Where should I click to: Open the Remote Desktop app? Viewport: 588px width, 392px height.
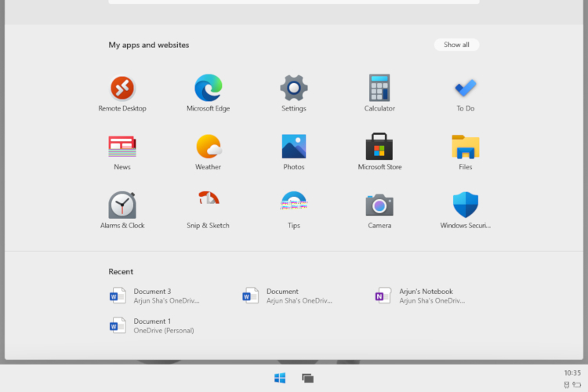(x=122, y=94)
